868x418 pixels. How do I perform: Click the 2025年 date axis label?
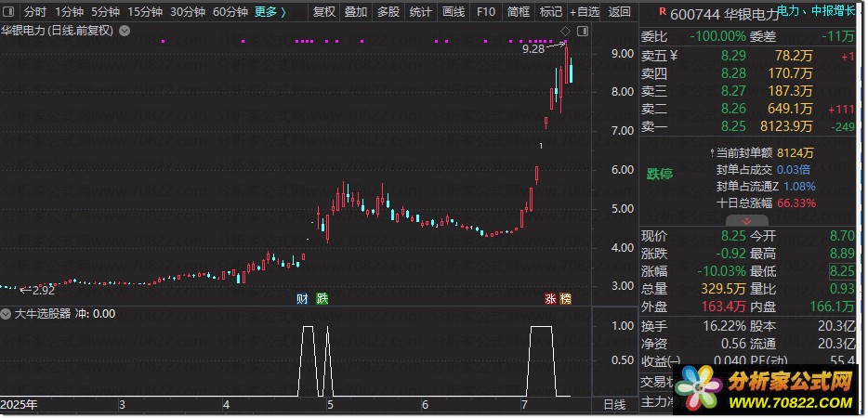pyautogui.click(x=20, y=405)
